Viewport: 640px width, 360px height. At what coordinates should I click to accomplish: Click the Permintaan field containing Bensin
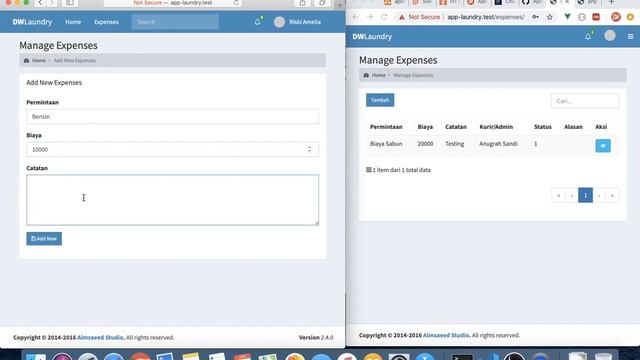(x=172, y=117)
